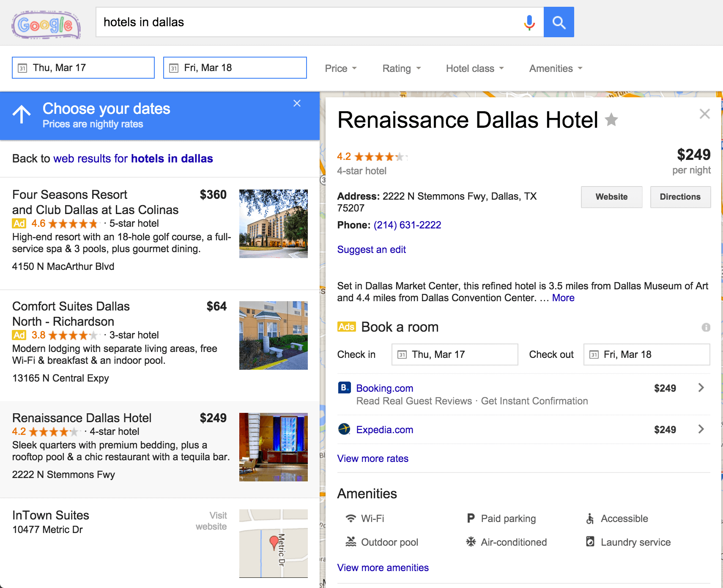Click the blue search magnifier button

click(559, 22)
